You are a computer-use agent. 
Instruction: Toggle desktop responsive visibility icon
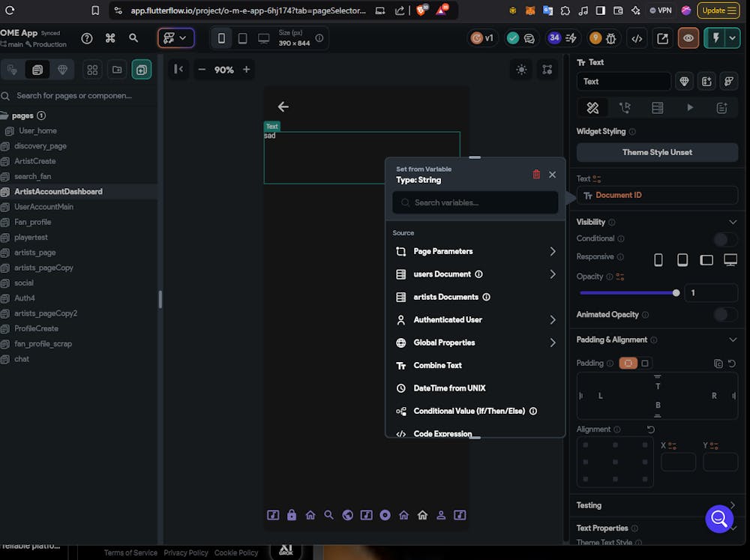click(x=730, y=260)
